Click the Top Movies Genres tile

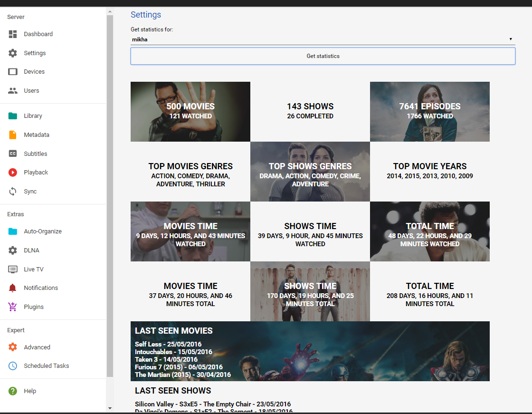(x=190, y=172)
